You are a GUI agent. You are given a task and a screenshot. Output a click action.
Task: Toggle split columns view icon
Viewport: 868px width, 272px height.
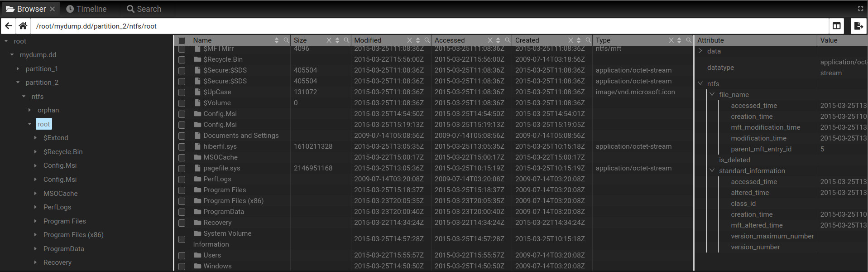coord(836,26)
